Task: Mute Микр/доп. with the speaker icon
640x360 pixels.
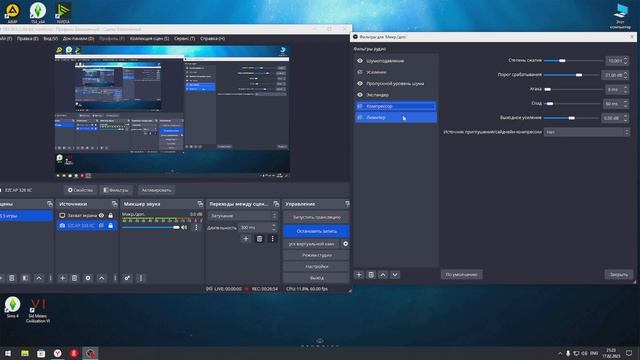Action: click(x=184, y=227)
